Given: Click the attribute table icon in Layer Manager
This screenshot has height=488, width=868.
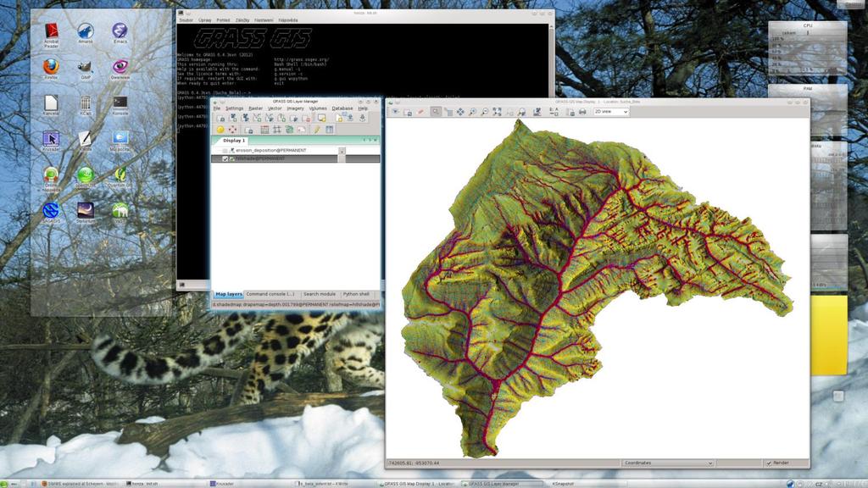Looking at the screenshot, I should coord(330,130).
